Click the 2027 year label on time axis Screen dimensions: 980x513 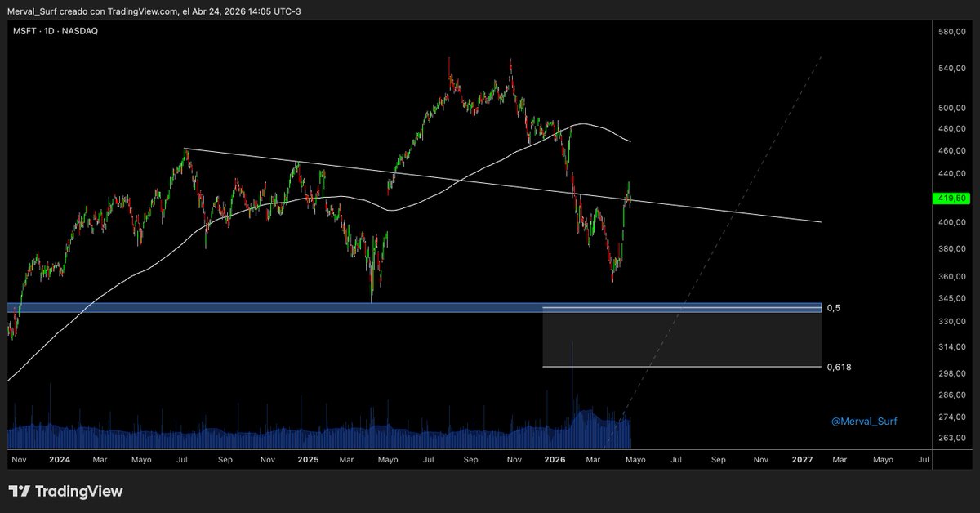[x=803, y=460]
